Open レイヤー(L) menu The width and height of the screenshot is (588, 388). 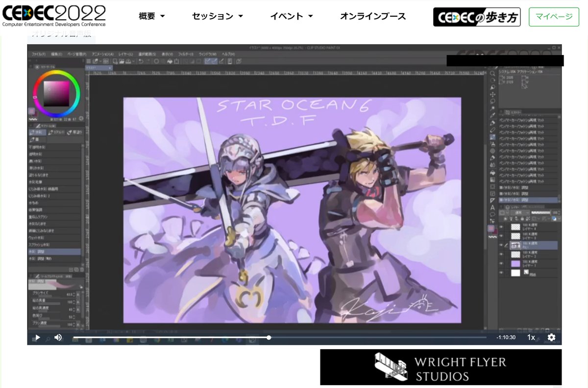point(126,54)
